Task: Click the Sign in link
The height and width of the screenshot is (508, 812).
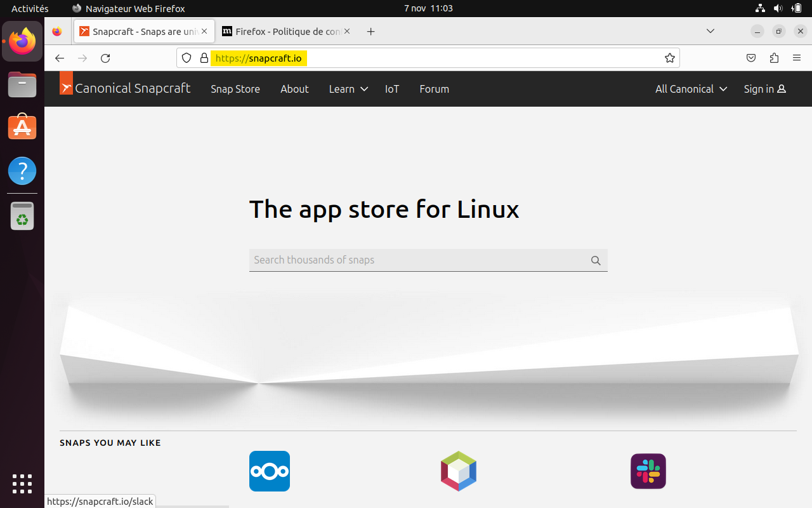Action: coord(764,89)
